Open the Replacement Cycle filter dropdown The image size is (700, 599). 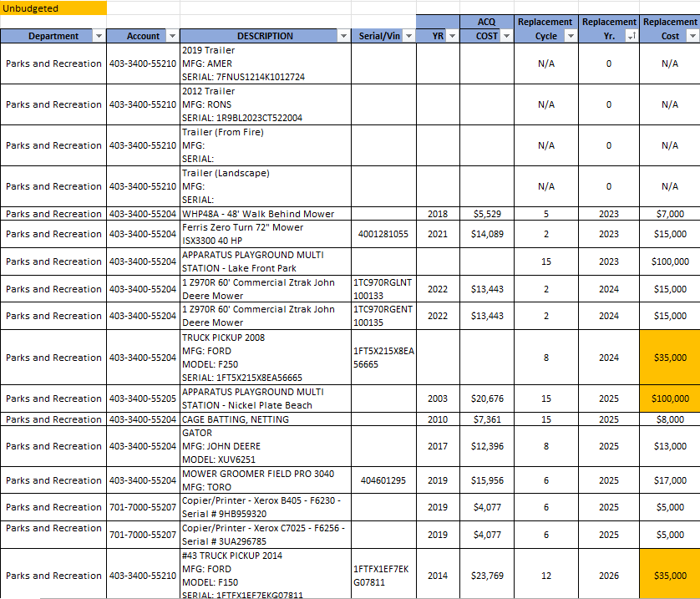pos(571,36)
